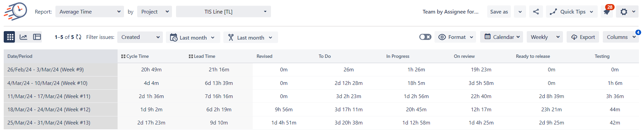Open the Quick Tips menu
This screenshot has width=644, height=137.
coord(572,12)
